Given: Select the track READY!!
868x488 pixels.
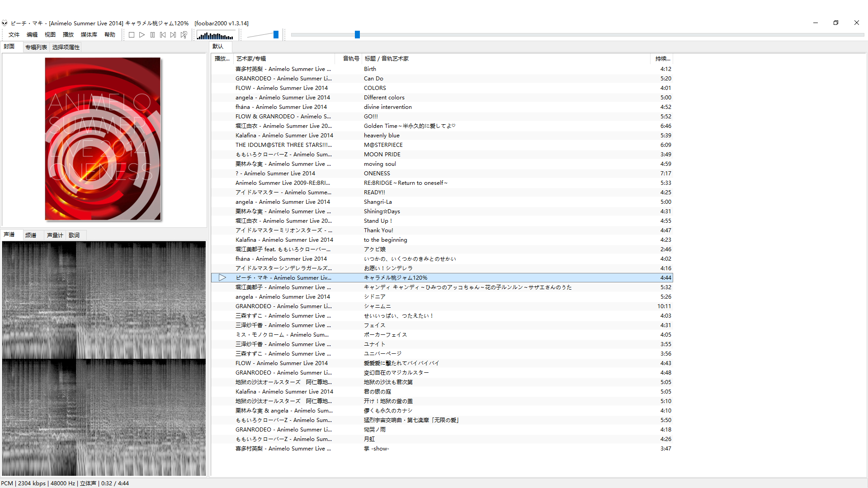Looking at the screenshot, I should pyautogui.click(x=442, y=192).
